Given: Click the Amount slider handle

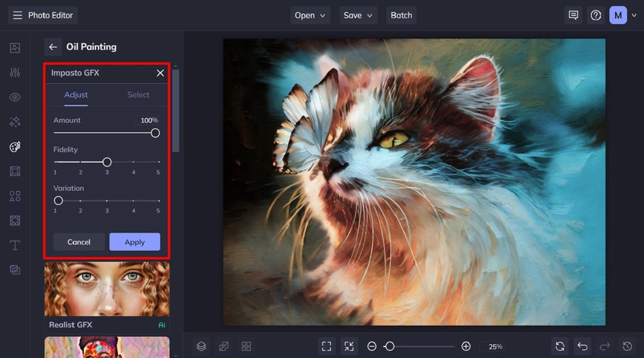Looking at the screenshot, I should (x=156, y=133).
